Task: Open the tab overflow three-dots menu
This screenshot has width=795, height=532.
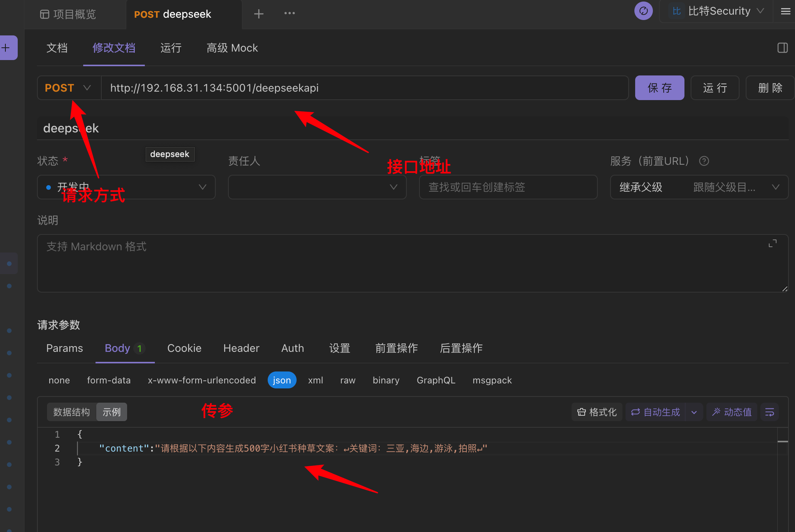Action: click(289, 13)
